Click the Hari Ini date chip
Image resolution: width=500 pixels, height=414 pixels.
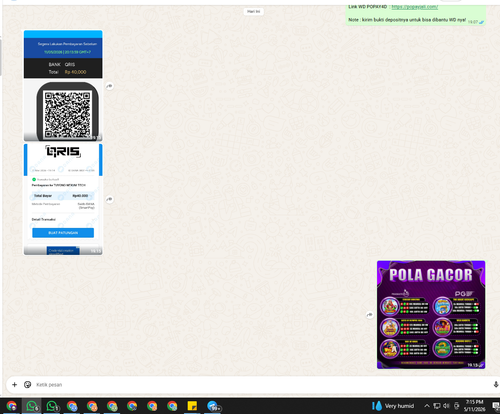(x=254, y=12)
